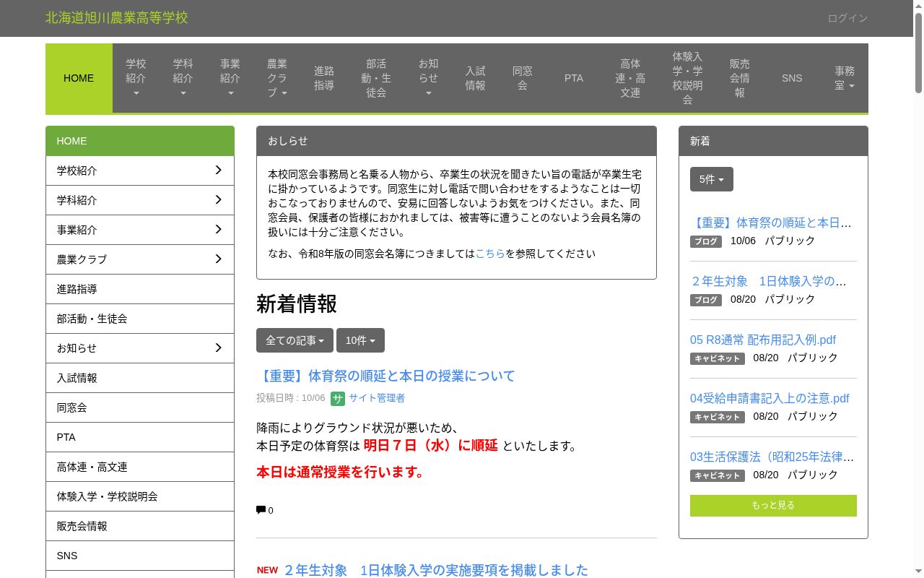Screen dimensions: 924x578
Task: Expand the お知らせ chevron in the sidebar
Action: coord(219,348)
